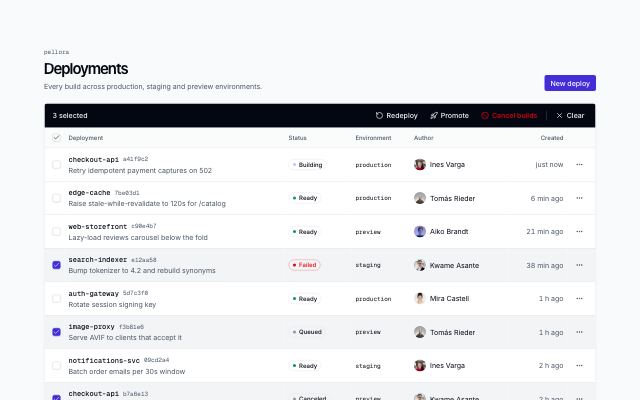Open the search-indexer deployment
The image size is (640, 400).
(98, 260)
